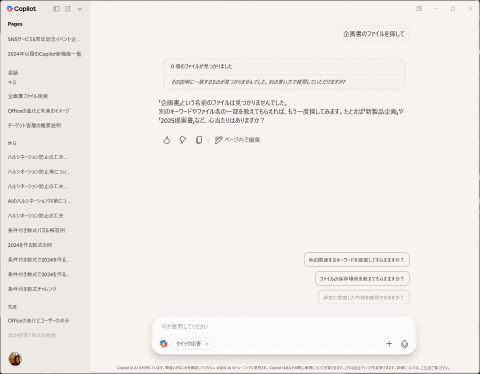This screenshot has width=480, height=374.
Task: Open 企画書ファイル検索 conversation
Action: click(x=28, y=96)
